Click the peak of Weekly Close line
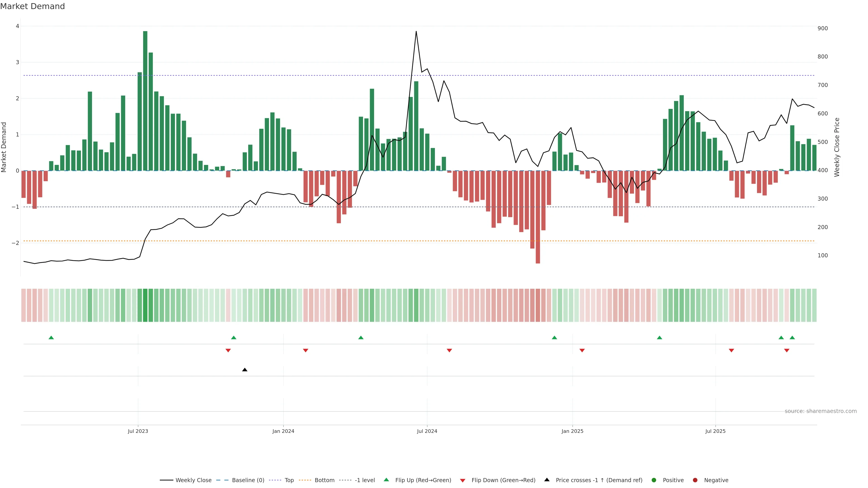The height and width of the screenshot is (488, 868). [416, 32]
